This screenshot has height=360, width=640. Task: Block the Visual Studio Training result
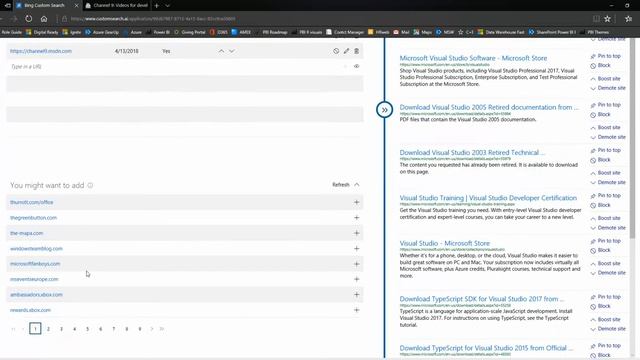600,205
